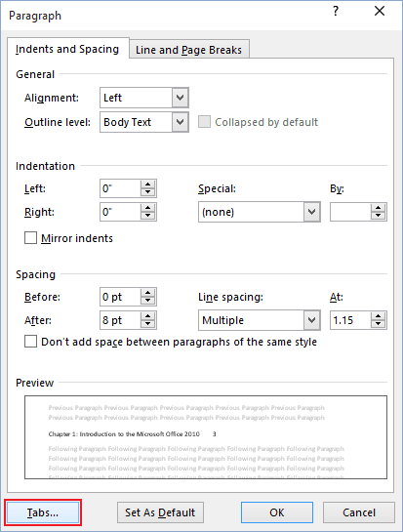Decrease the Before spacing value
The width and height of the screenshot is (403, 532).
(148, 301)
